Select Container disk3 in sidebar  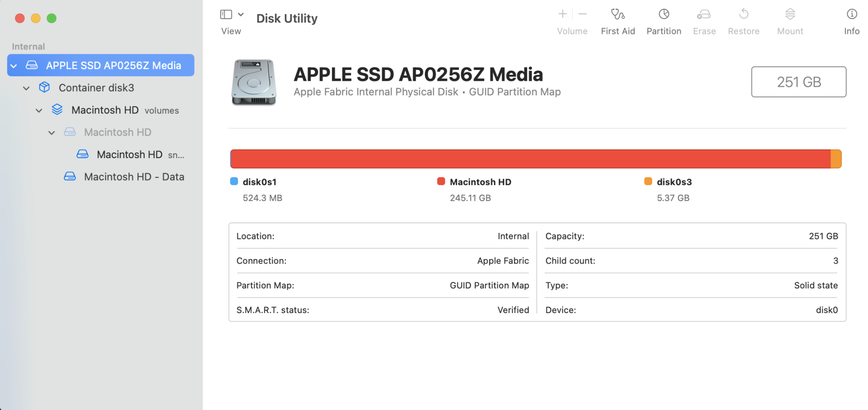click(101, 88)
